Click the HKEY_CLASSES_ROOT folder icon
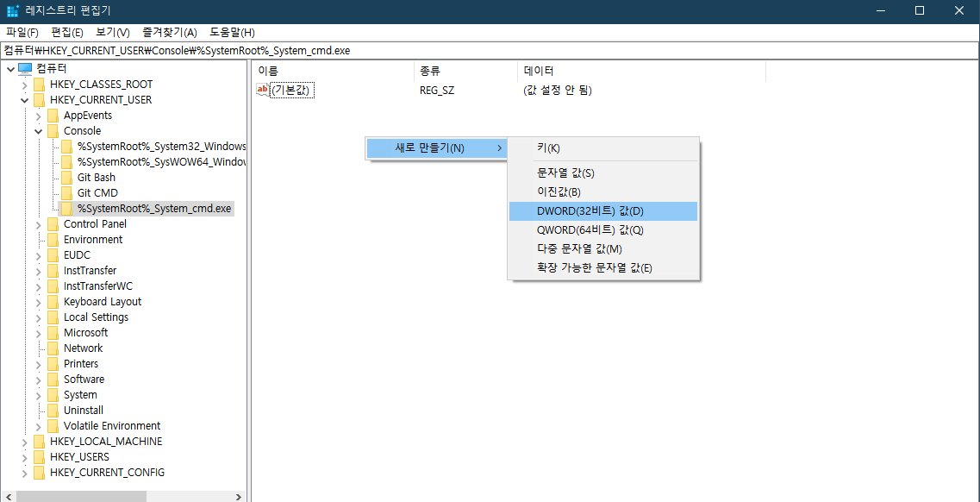Image resolution: width=980 pixels, height=502 pixels. pos(40,84)
